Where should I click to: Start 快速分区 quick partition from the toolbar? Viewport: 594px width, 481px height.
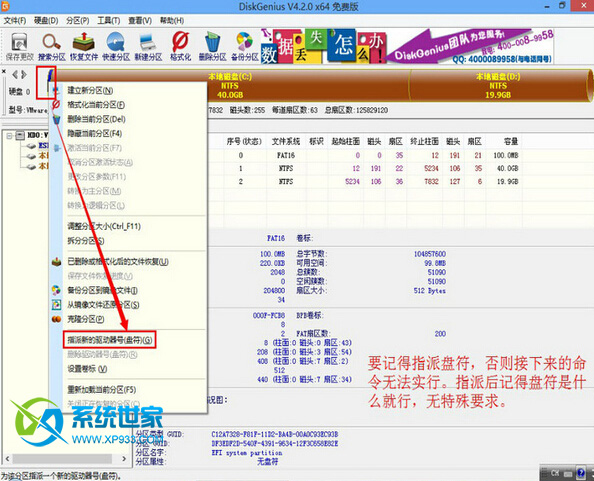coord(116,46)
